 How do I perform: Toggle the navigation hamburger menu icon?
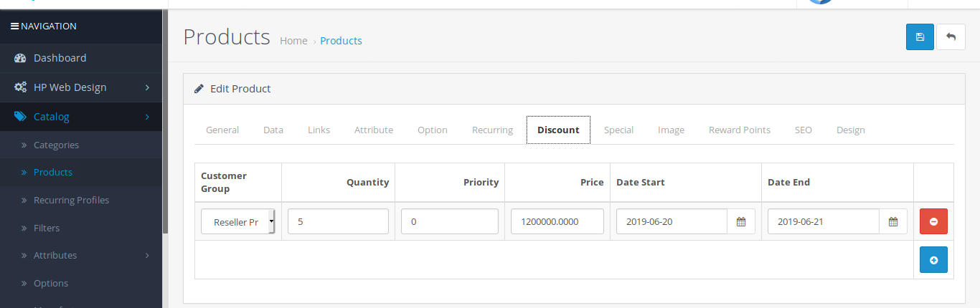tap(14, 27)
